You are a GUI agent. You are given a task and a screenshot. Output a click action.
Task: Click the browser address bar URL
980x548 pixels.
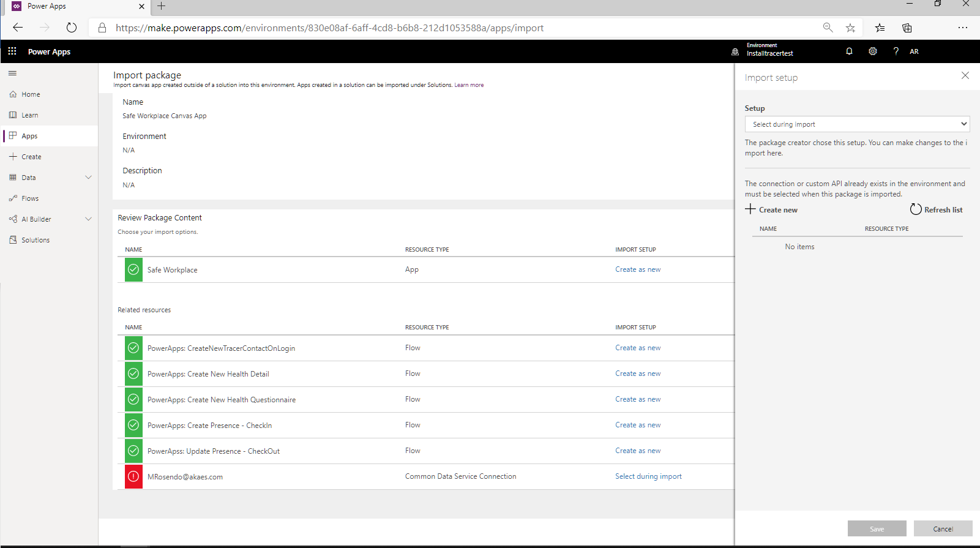click(x=329, y=28)
